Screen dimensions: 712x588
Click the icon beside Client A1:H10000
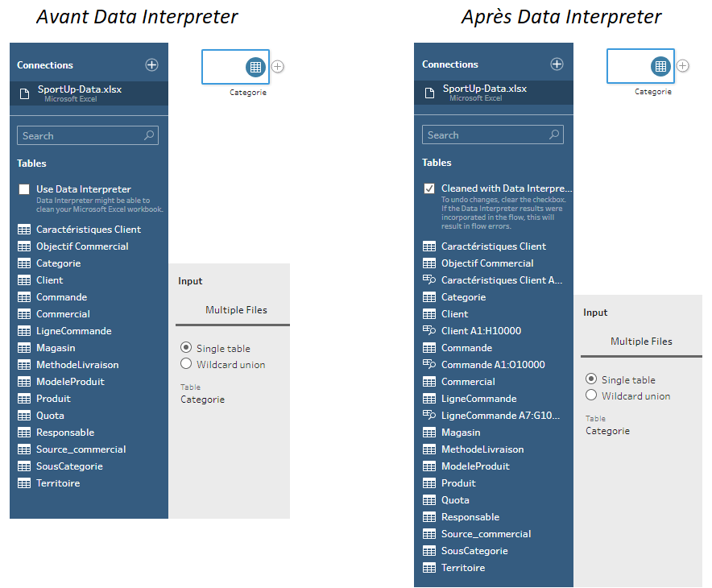point(429,331)
